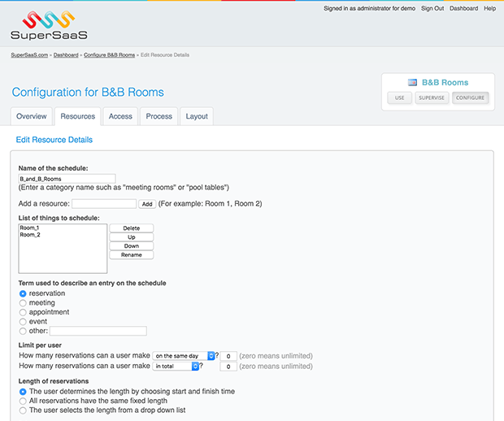Follow the Configure B&B Rooms breadcrumb
504x421 pixels.
click(x=109, y=55)
